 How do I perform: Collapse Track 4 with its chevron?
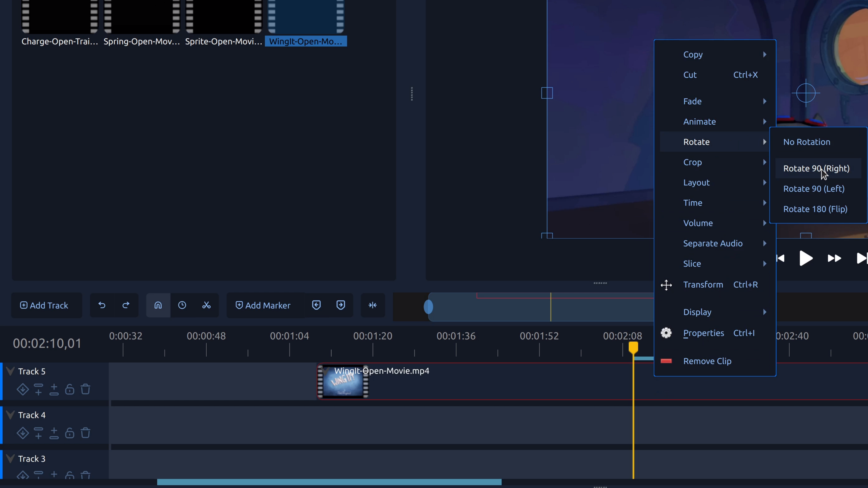[x=10, y=415]
